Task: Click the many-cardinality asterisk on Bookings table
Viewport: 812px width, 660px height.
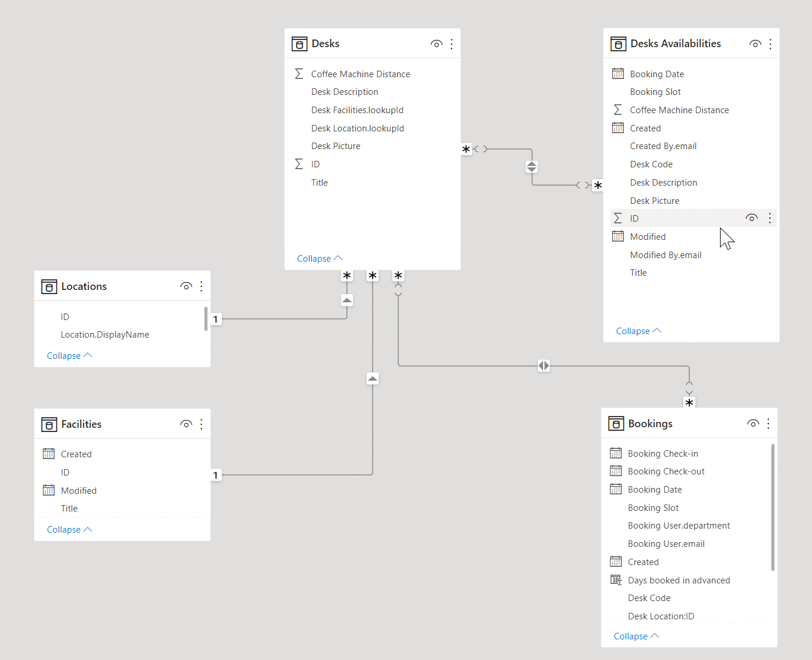Action: coord(689,402)
